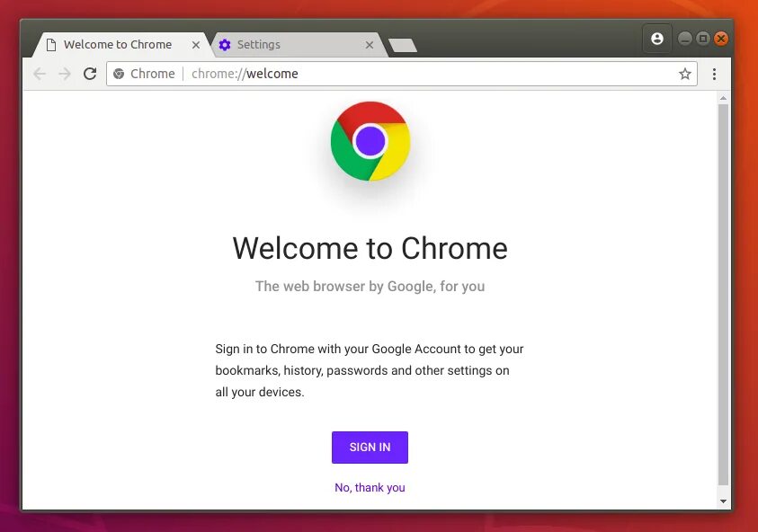Click the Chrome site info icon in address bar
758x532 pixels.
(119, 74)
